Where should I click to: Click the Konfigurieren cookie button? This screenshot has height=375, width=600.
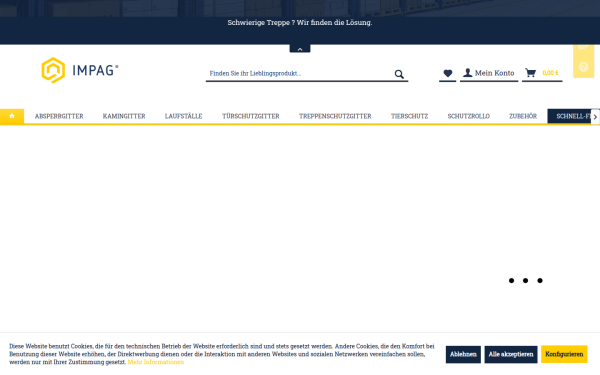pyautogui.click(x=564, y=354)
